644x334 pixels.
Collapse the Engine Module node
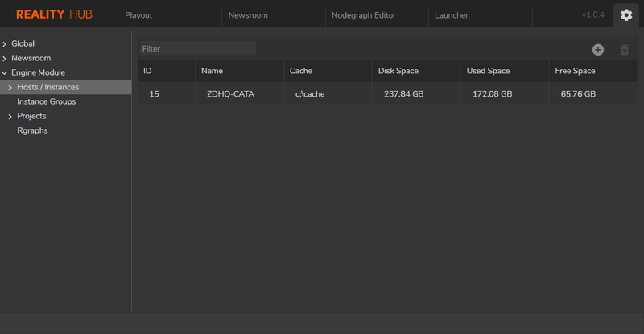(x=5, y=73)
